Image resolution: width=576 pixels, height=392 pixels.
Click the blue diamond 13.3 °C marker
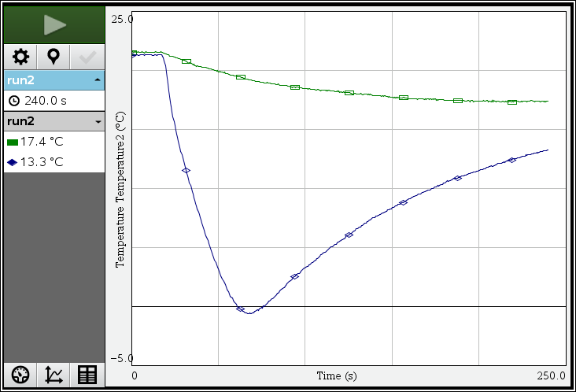coord(12,163)
